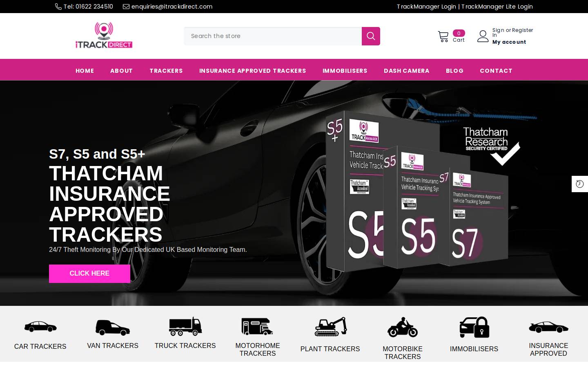This screenshot has height=368, width=588.
Task: Click the Cart label with count badge
Action: pyautogui.click(x=459, y=36)
